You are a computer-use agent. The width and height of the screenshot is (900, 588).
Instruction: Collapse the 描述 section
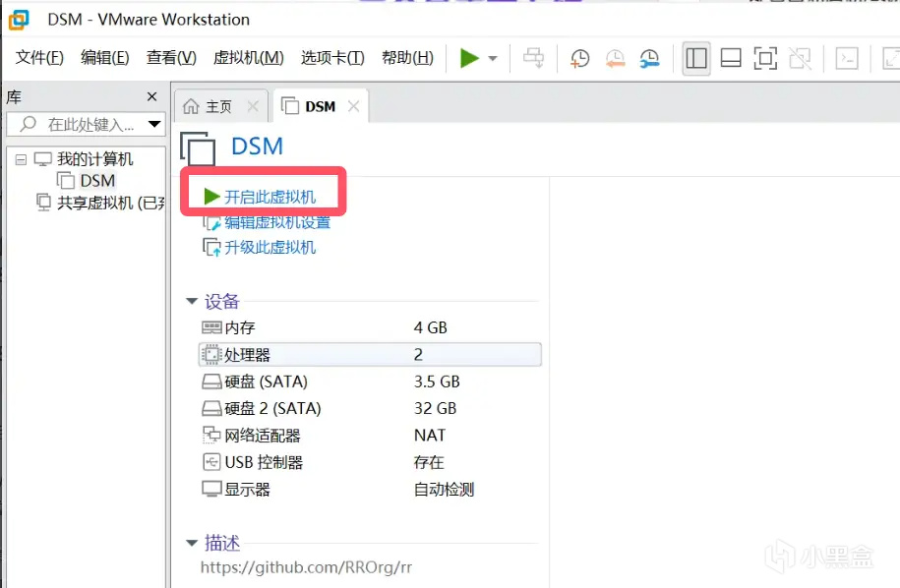(192, 543)
